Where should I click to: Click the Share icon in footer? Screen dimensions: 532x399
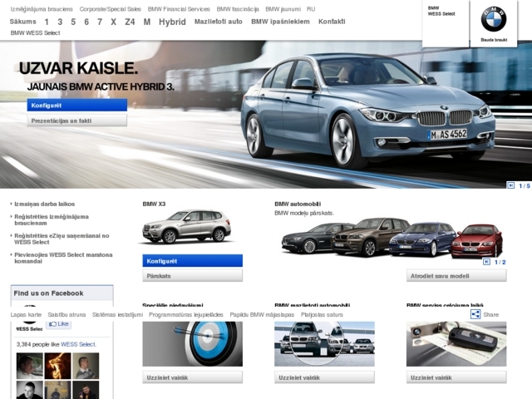click(475, 314)
